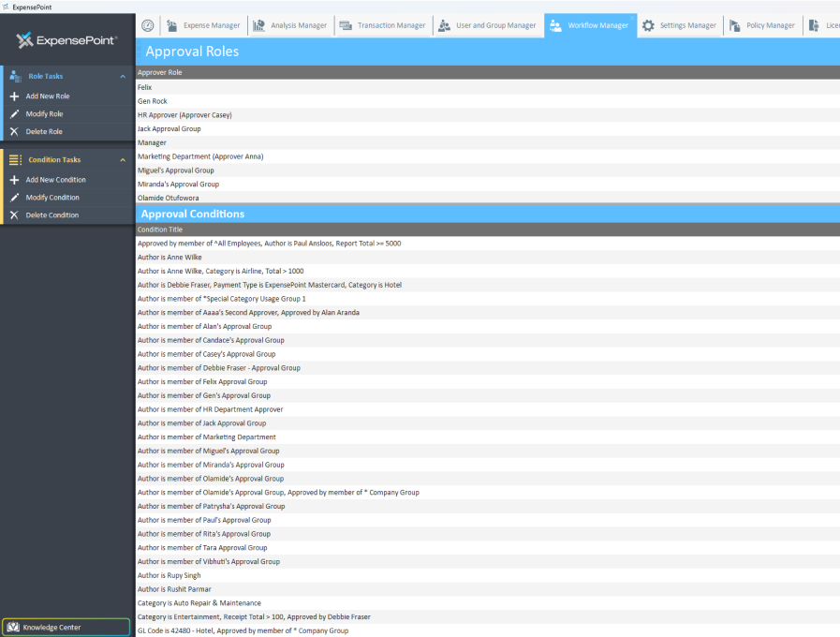840x637 pixels.
Task: Switch to the Analysis Manager tab
Action: [289, 25]
